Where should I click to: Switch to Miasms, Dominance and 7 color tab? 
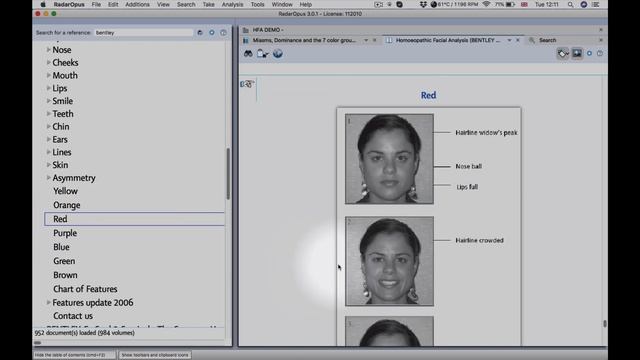tap(304, 40)
